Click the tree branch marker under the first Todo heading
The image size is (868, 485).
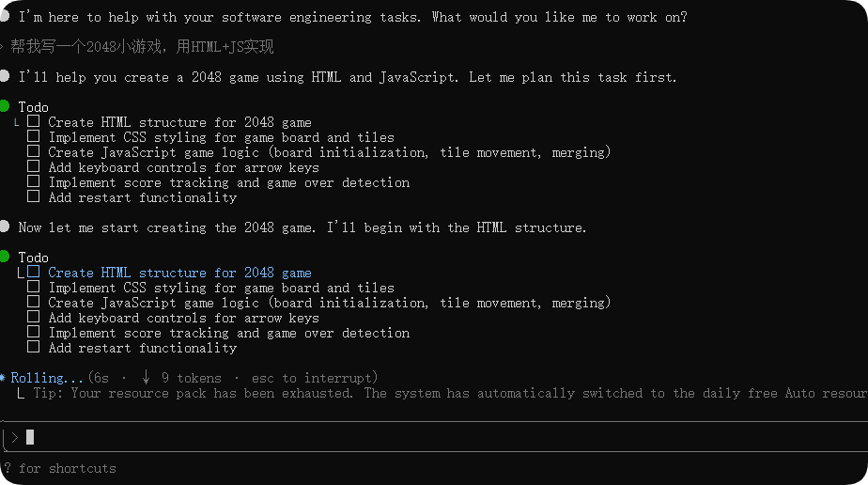(18, 122)
